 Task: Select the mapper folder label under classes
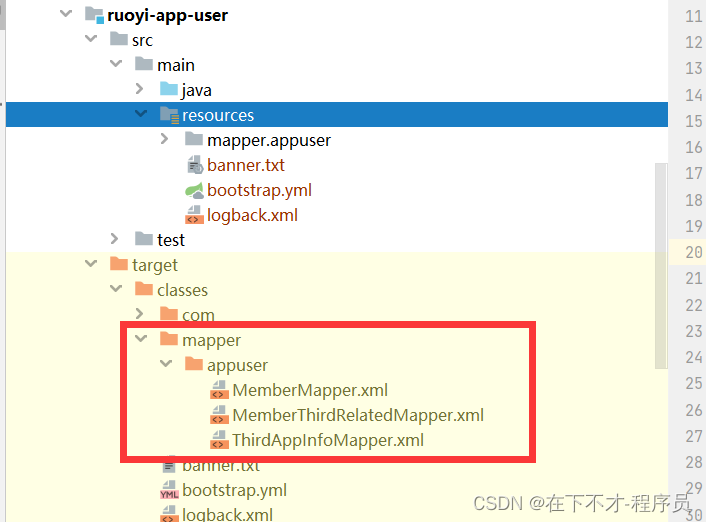coord(211,340)
